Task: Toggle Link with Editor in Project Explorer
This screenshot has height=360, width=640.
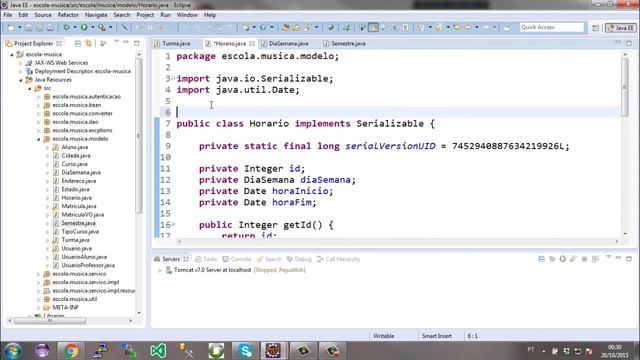Action: click(89, 43)
